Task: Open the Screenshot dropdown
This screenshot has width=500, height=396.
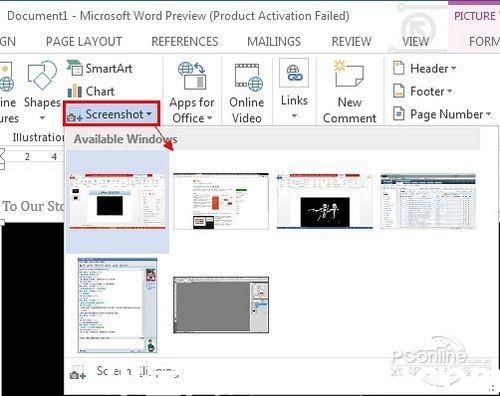Action: (111, 114)
